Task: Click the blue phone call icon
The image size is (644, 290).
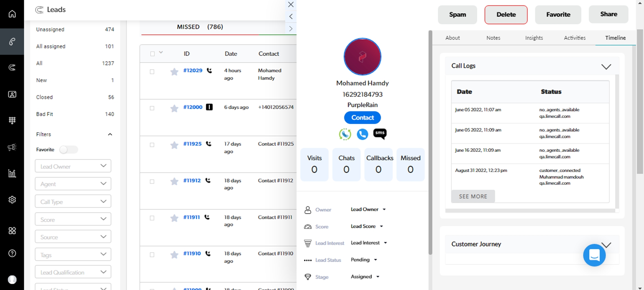Action: [362, 134]
